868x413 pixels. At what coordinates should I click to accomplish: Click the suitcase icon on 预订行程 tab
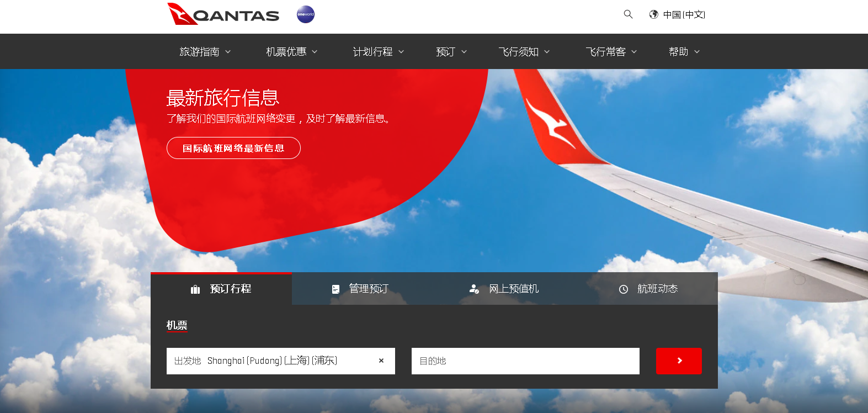click(195, 289)
